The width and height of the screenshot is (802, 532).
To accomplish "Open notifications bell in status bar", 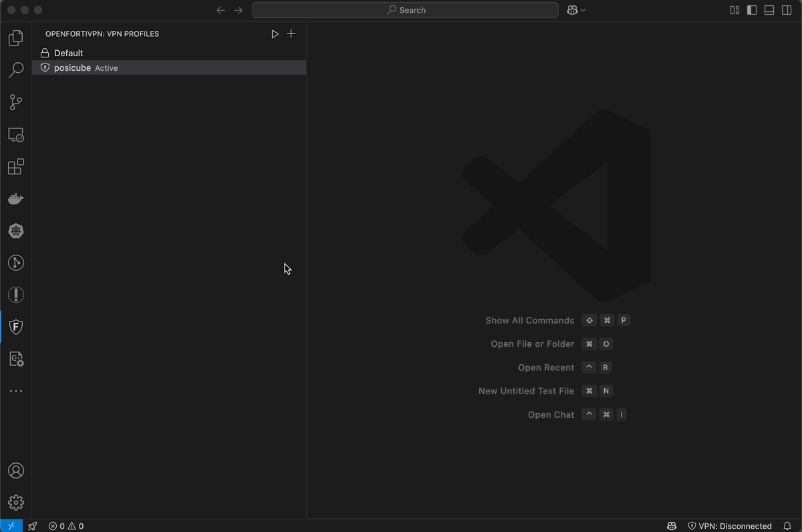I will (787, 526).
